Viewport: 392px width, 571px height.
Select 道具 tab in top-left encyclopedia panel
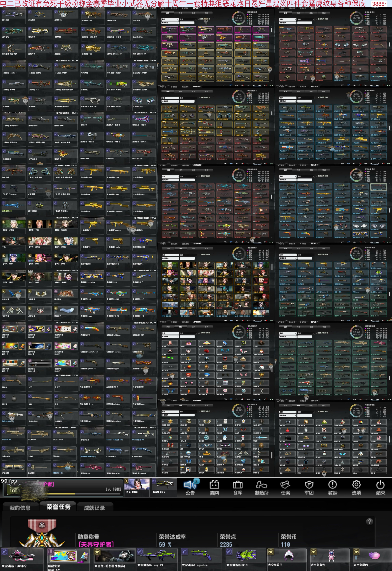click(x=193, y=13)
